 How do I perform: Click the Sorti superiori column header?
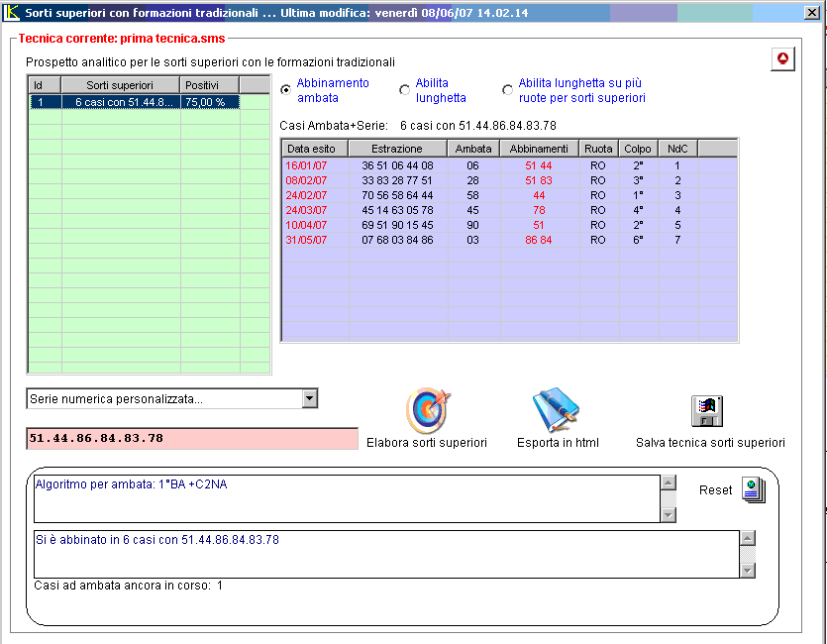pos(120,85)
